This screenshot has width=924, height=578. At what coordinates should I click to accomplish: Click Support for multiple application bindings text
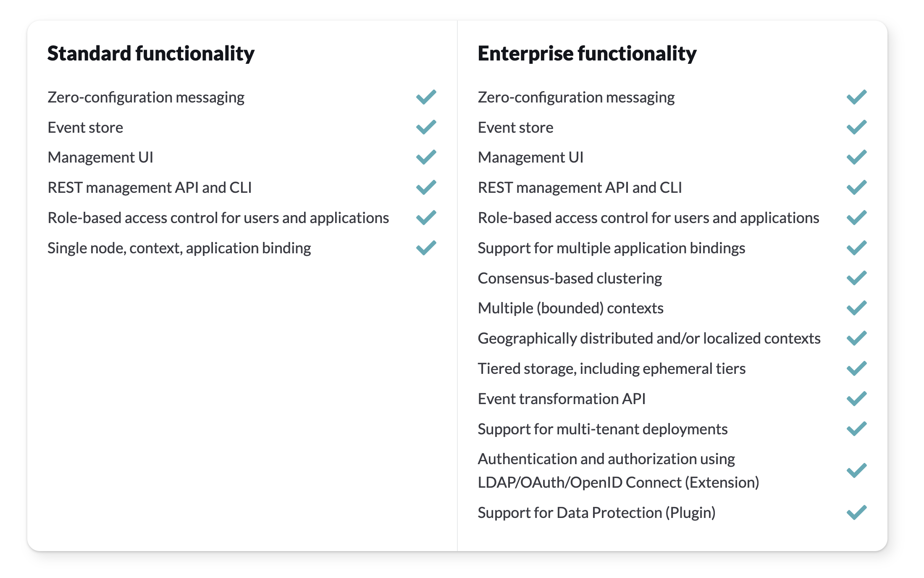pyautogui.click(x=611, y=248)
